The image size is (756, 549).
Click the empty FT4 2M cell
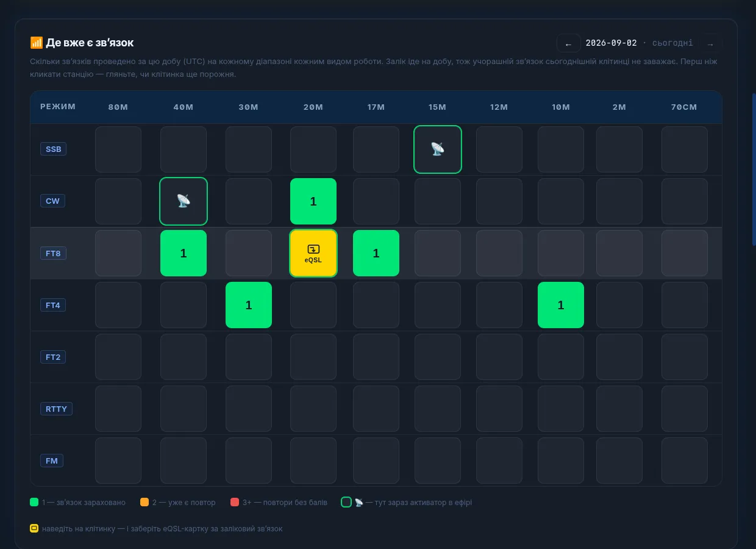[619, 305]
